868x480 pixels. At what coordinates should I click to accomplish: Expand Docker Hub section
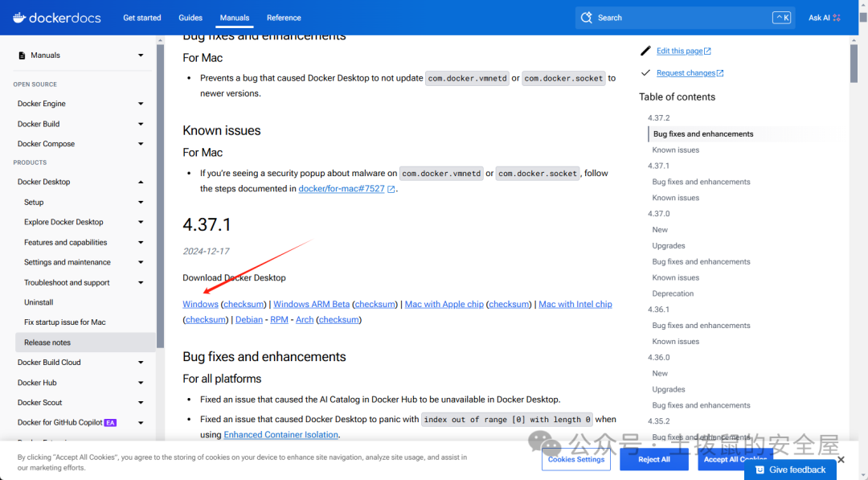point(141,383)
